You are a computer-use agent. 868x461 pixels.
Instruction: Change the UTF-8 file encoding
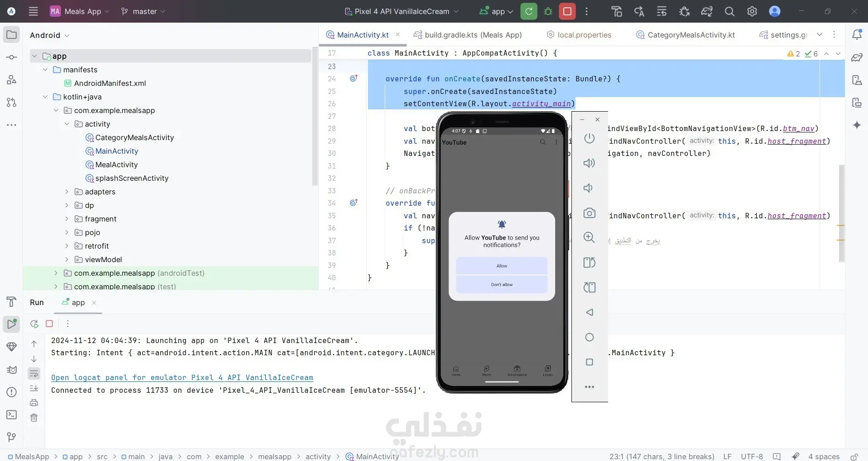click(x=752, y=456)
